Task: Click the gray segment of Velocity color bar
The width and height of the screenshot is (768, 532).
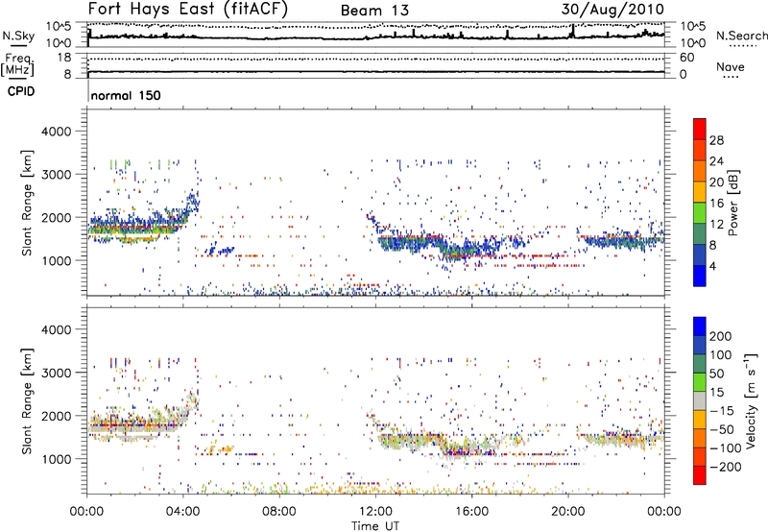Action: click(x=700, y=400)
